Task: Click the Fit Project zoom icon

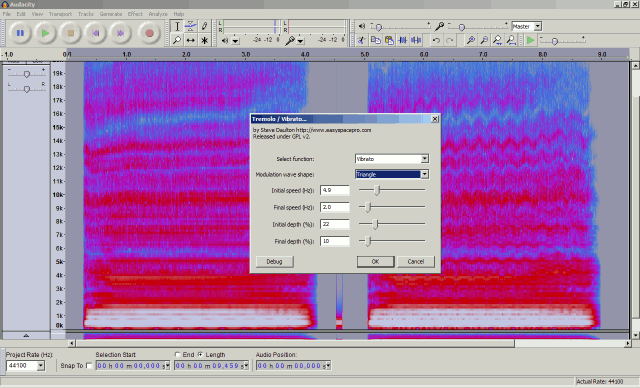Action: pyautogui.click(x=511, y=40)
